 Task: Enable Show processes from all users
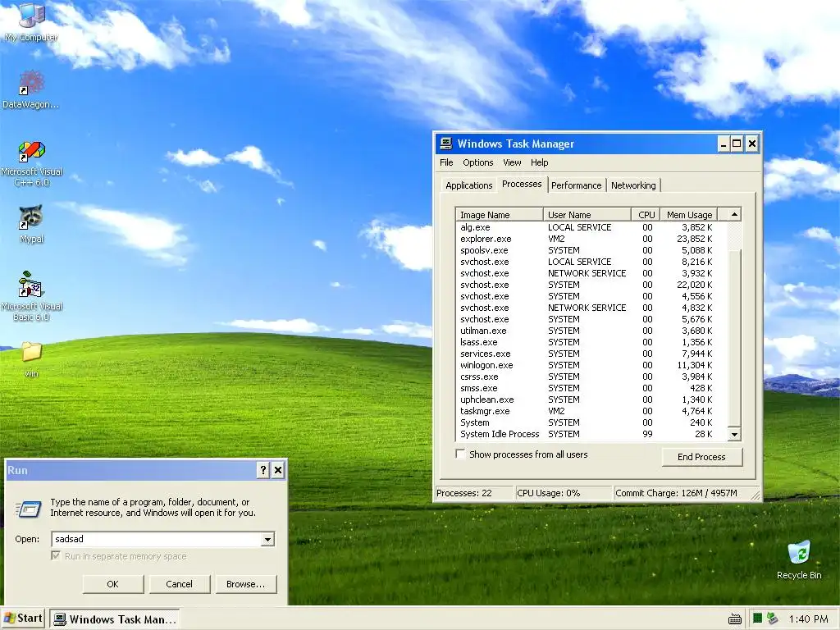(x=460, y=454)
